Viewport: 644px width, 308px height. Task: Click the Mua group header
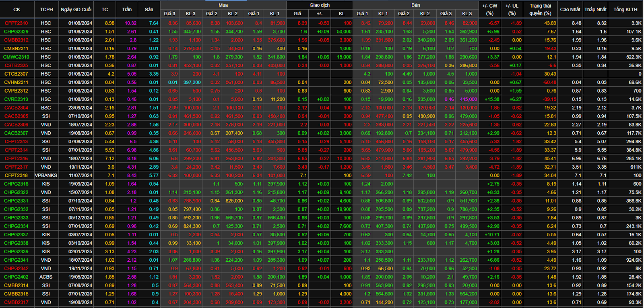(223, 5)
